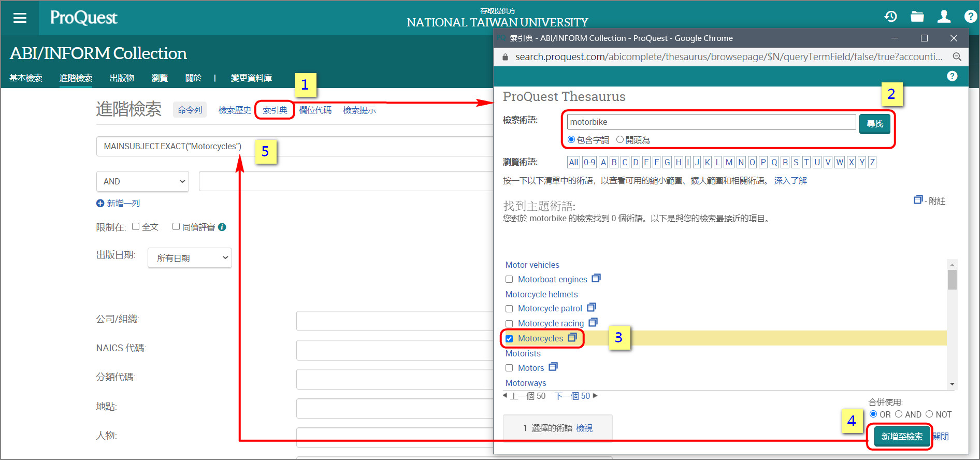The width and height of the screenshot is (980, 460).
Task: Click 變更資料庫 in navigation
Action: point(251,78)
